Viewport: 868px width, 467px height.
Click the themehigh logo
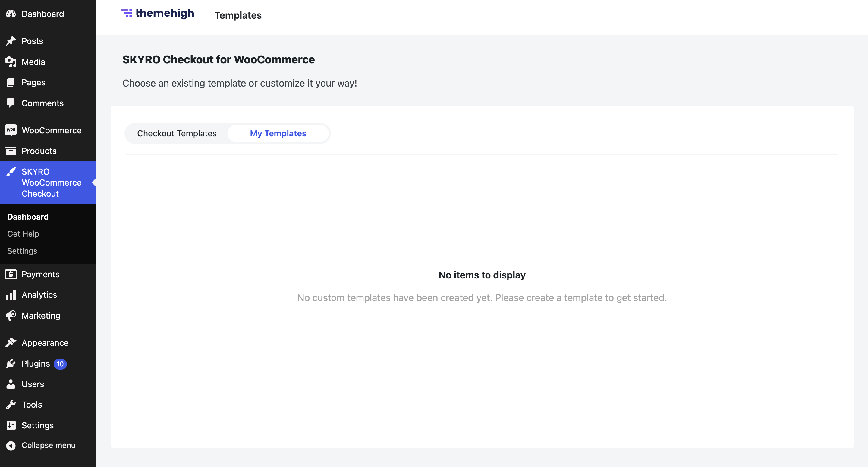tap(158, 14)
